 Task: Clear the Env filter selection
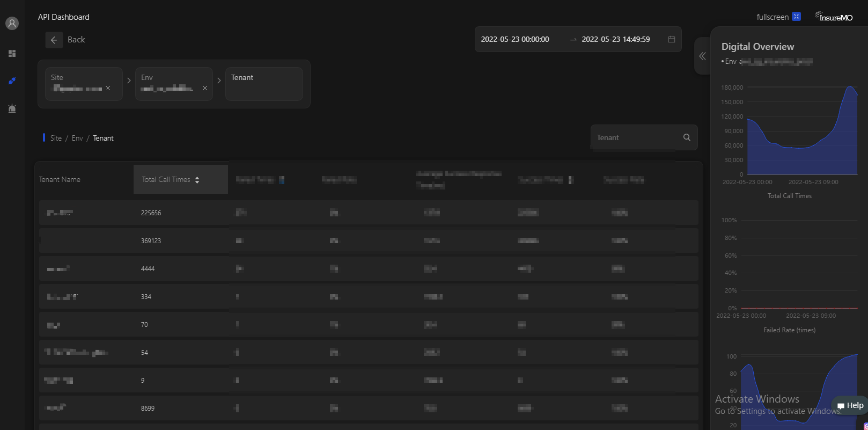pos(204,88)
